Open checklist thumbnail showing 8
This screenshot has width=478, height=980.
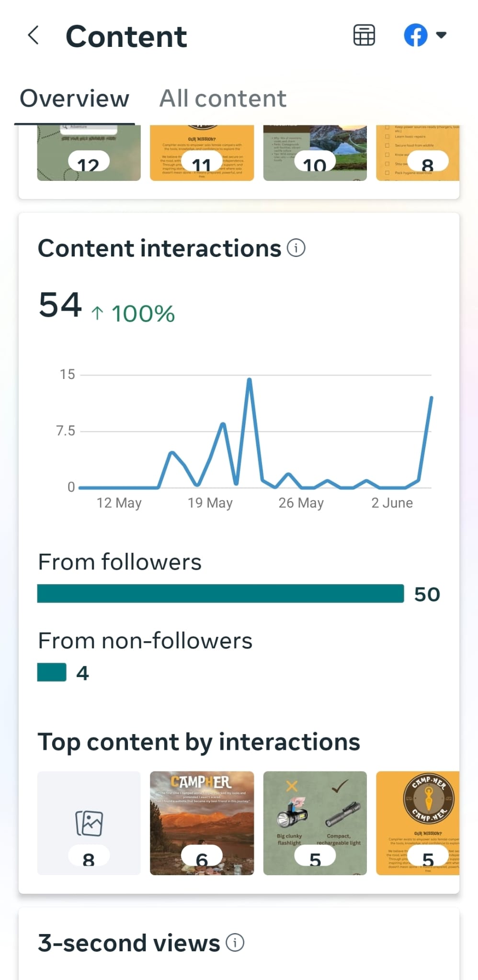[x=418, y=153]
